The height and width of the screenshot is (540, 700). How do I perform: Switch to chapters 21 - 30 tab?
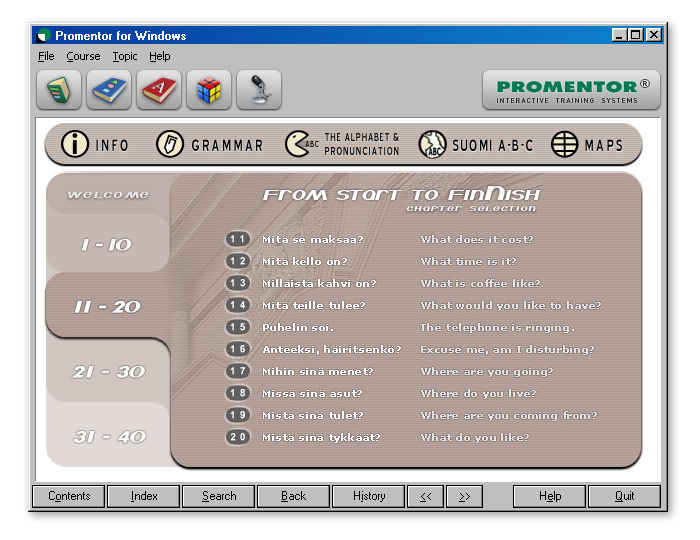[x=108, y=372]
